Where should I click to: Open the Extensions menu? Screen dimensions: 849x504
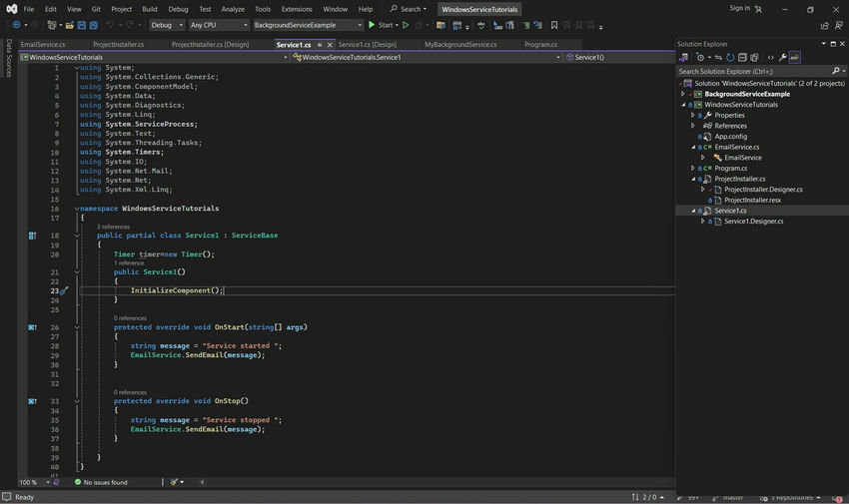[296, 9]
